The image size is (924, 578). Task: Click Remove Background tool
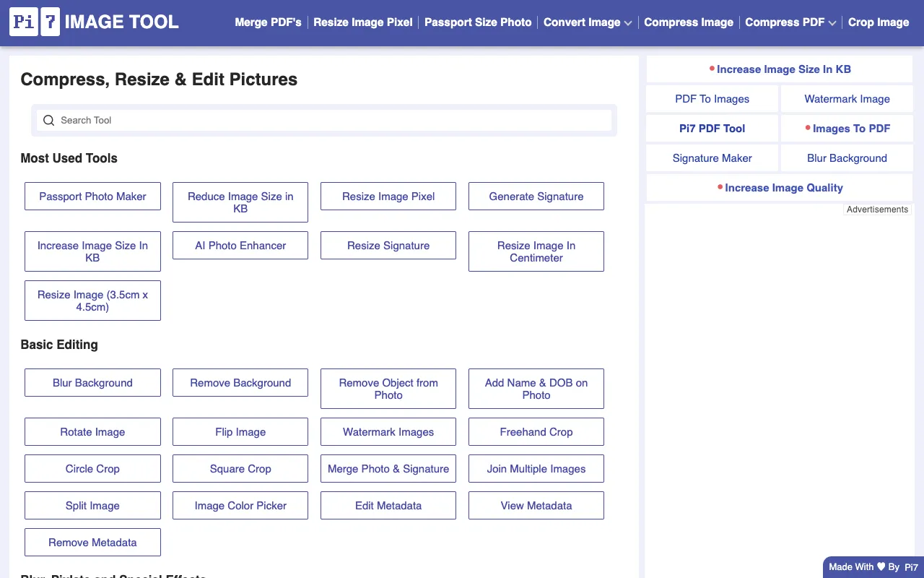point(240,382)
